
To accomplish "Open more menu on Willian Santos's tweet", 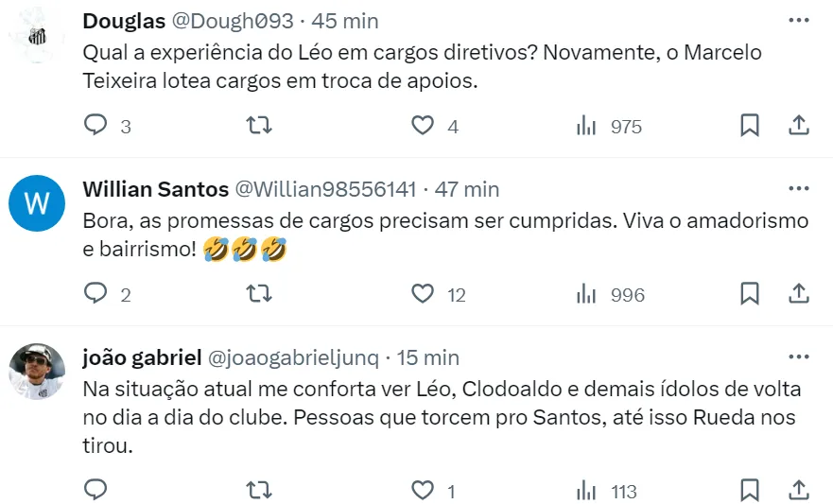I will 798,188.
